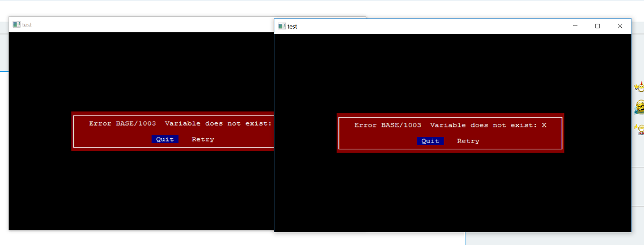Minimize the front test window
The image size is (644, 245).
575,26
